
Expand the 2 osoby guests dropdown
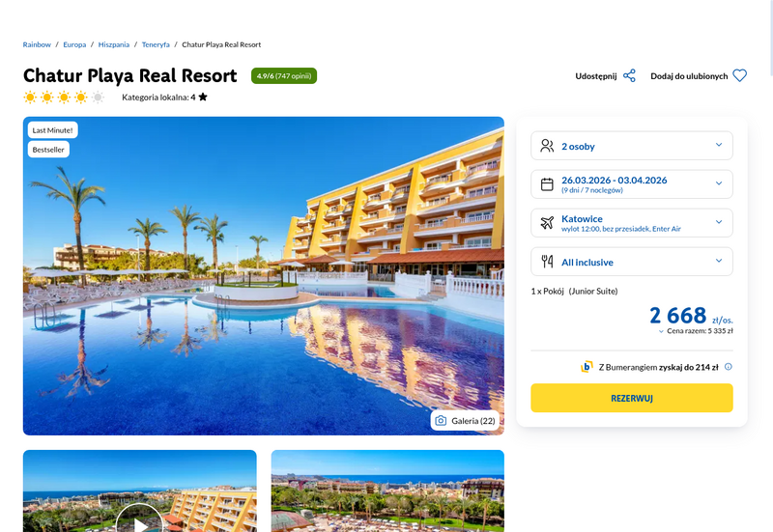632,146
